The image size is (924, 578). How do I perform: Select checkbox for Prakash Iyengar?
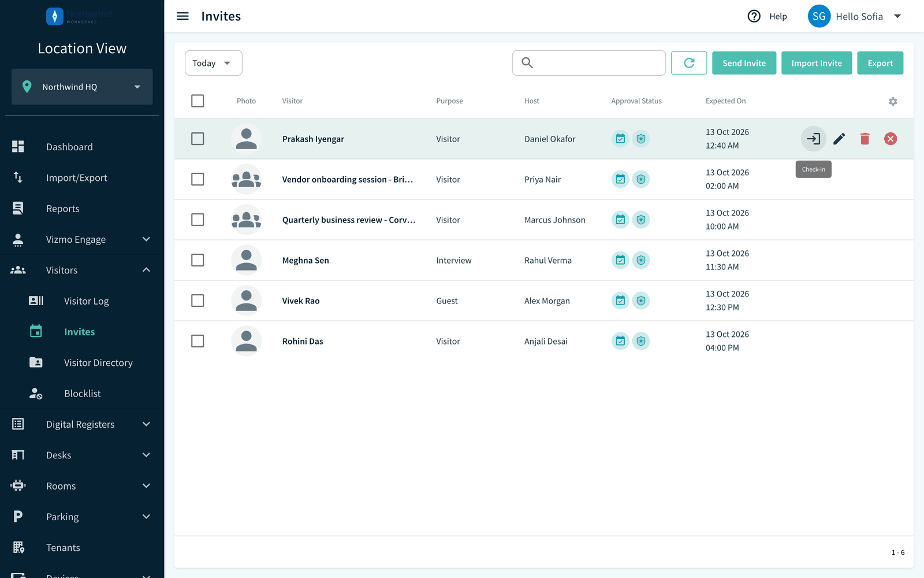pyautogui.click(x=198, y=139)
